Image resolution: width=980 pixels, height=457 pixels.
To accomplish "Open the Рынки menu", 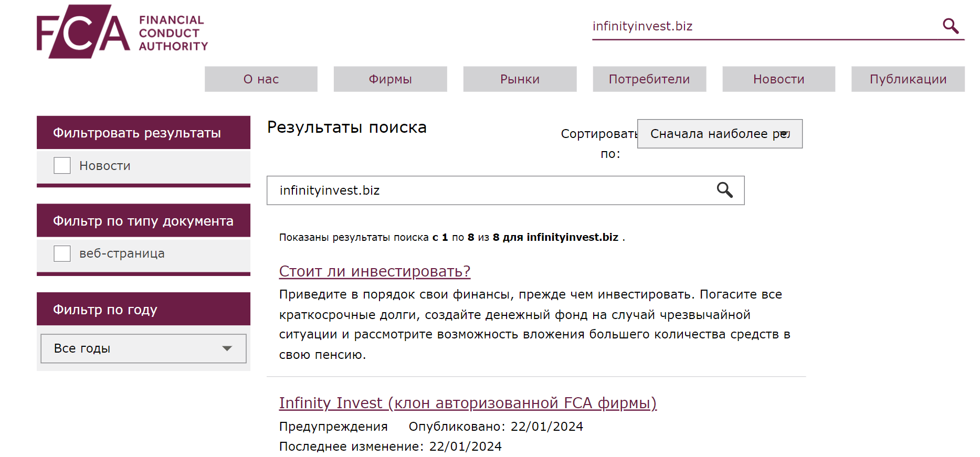I will (520, 79).
